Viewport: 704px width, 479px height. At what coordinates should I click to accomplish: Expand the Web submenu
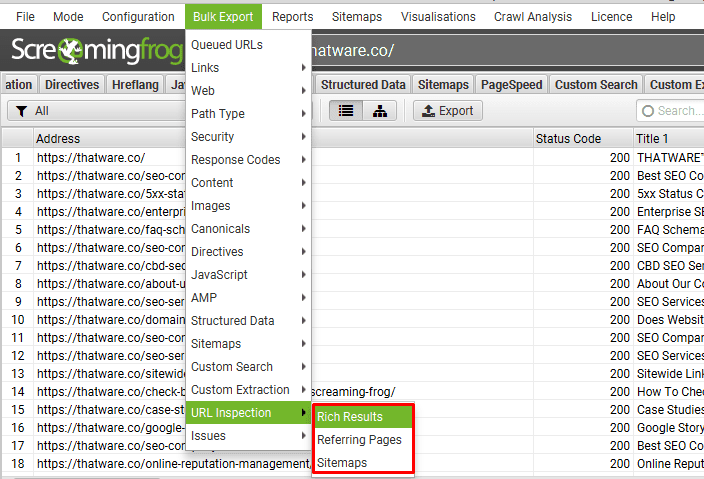click(248, 91)
